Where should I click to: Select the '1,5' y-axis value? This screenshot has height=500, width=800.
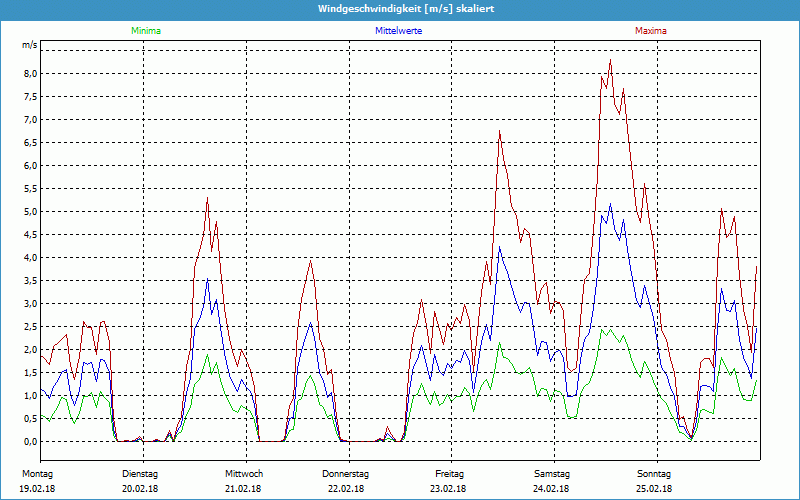click(30, 372)
